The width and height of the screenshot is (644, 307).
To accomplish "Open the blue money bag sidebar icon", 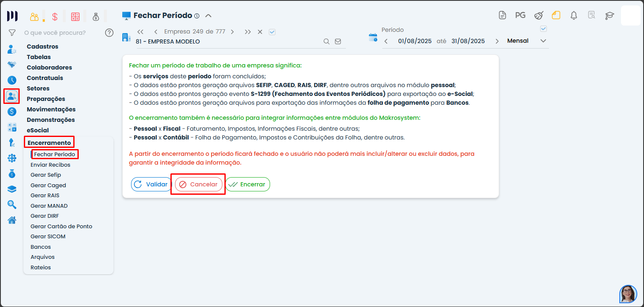I will [12, 173].
